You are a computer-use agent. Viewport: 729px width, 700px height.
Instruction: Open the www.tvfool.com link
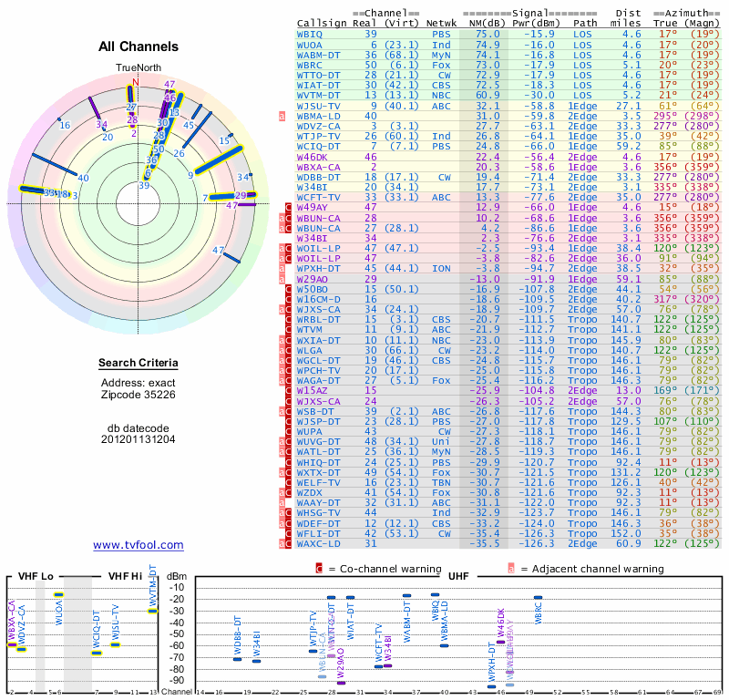tap(139, 545)
